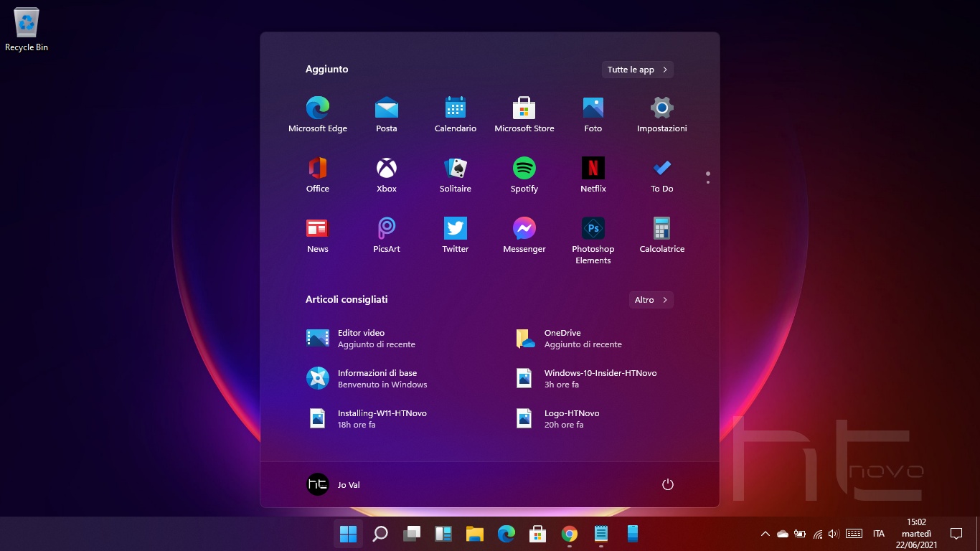Open the News app
Image resolution: width=980 pixels, height=551 pixels.
click(x=318, y=235)
